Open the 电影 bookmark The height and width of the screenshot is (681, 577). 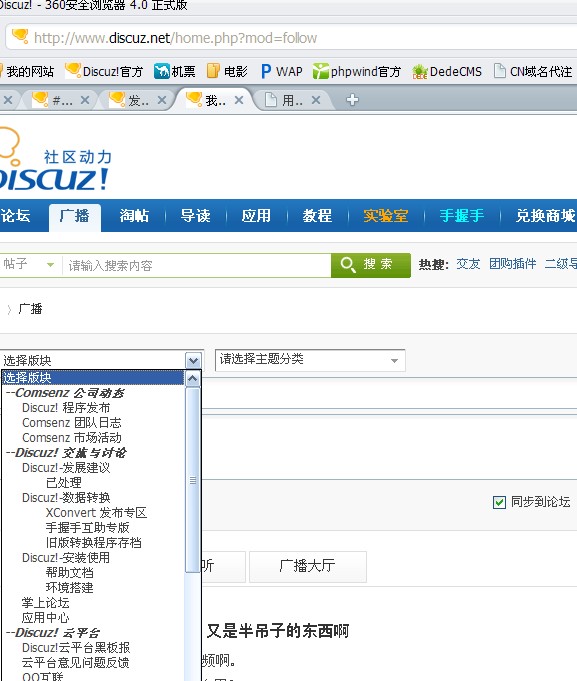(227, 71)
